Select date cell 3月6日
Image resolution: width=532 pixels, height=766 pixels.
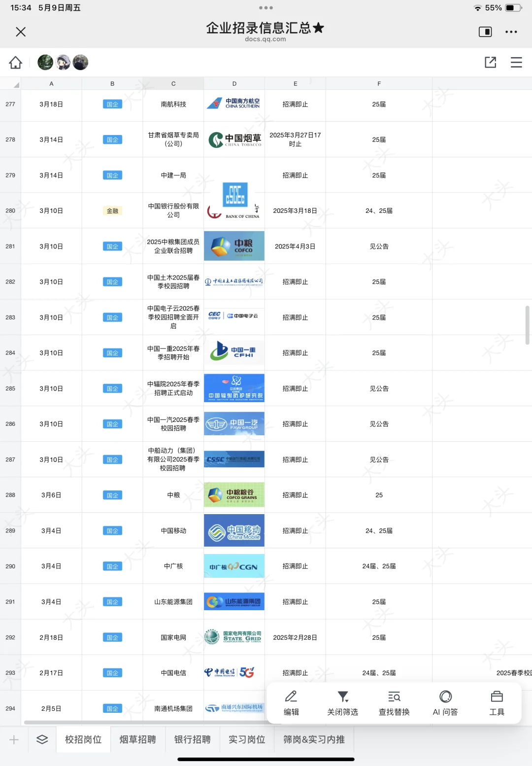tap(51, 495)
